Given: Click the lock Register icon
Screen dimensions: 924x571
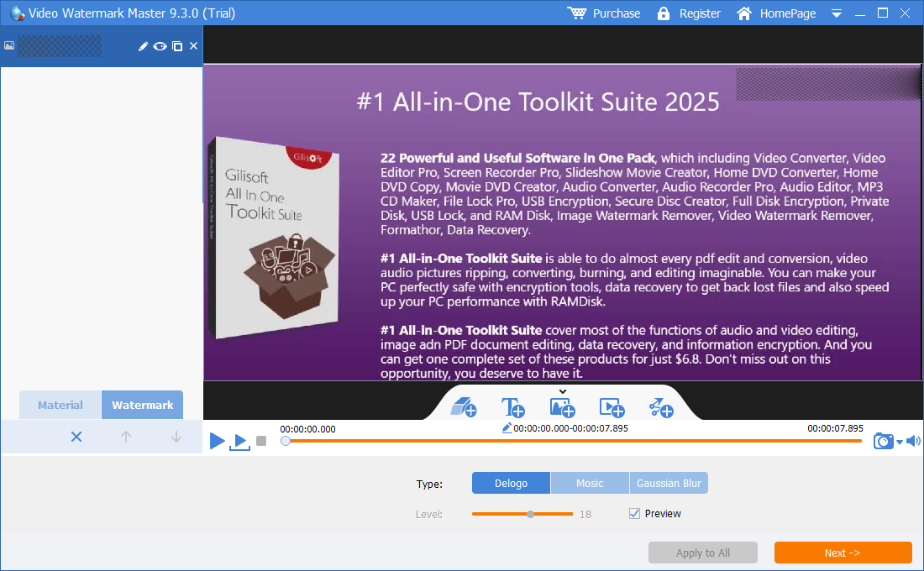Looking at the screenshot, I should click(x=664, y=13).
